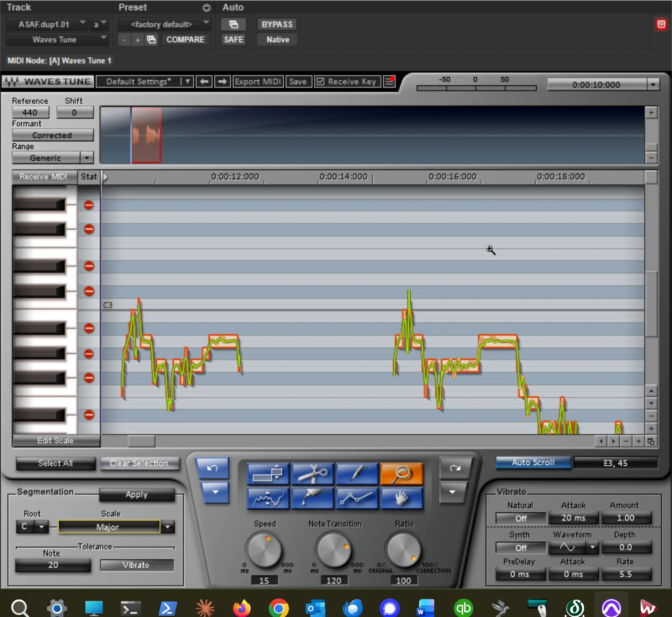Click the timeline play marker triangle
The width and height of the screenshot is (672, 617).
105,177
